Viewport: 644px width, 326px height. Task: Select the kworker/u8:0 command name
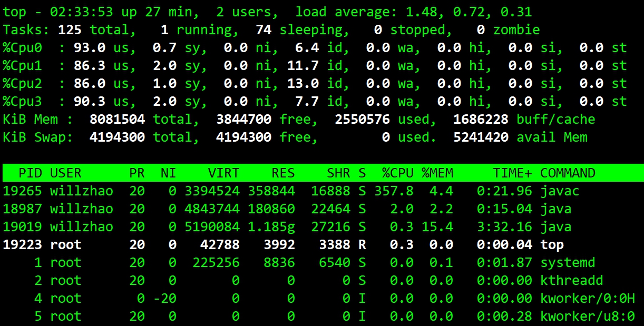tap(588, 316)
